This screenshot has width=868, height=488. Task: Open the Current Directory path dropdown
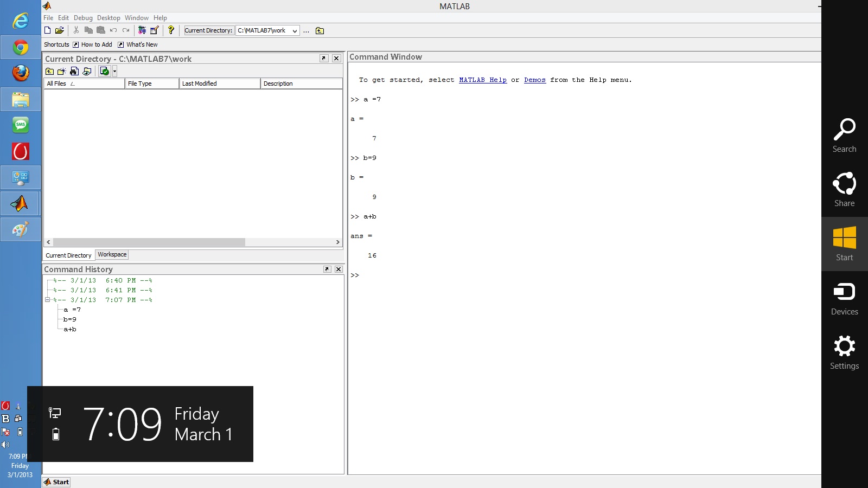(x=295, y=31)
